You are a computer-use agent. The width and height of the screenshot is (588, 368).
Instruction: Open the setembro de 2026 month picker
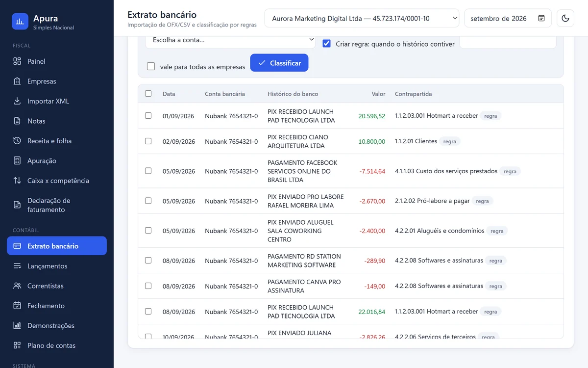[x=508, y=18]
